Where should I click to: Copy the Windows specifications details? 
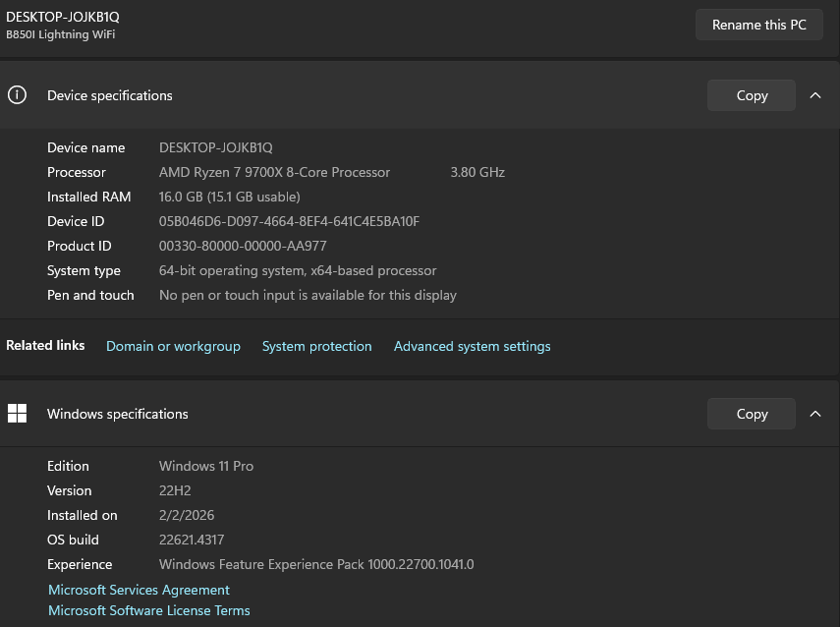click(752, 414)
